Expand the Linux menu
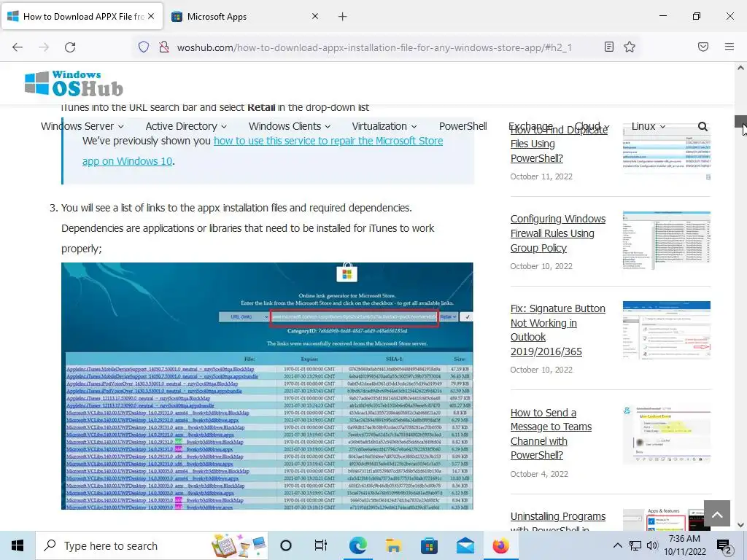 tap(648, 126)
